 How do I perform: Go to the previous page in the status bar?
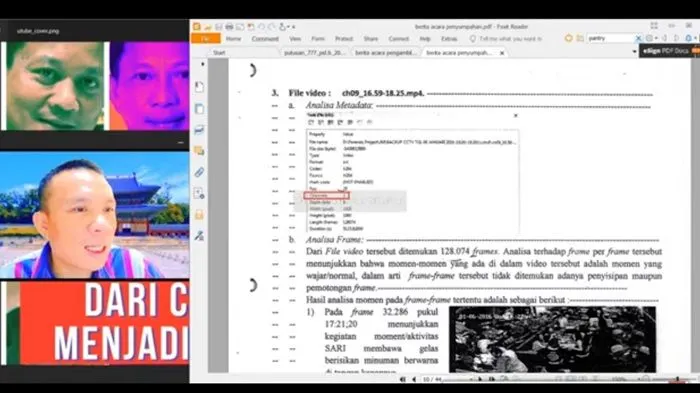(414, 379)
